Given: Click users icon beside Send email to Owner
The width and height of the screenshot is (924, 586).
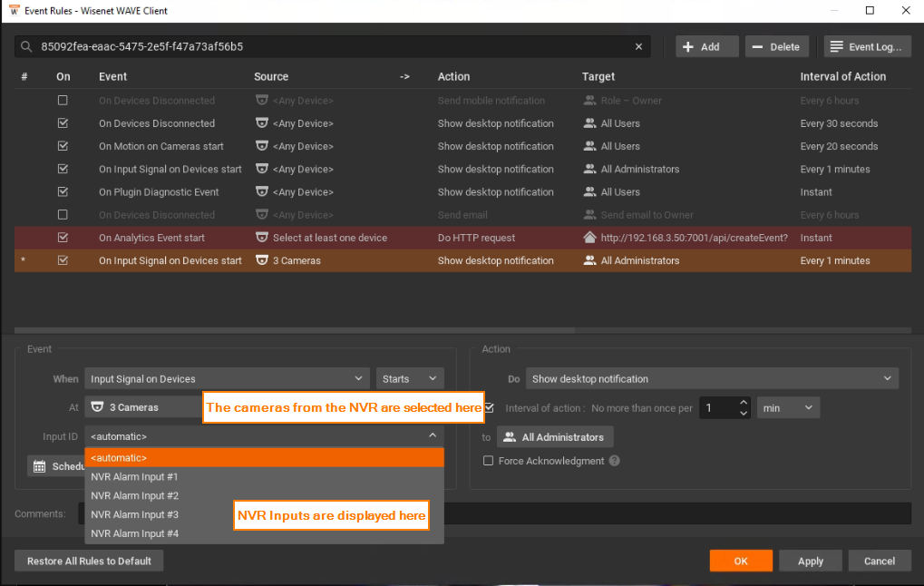Looking at the screenshot, I should click(589, 215).
